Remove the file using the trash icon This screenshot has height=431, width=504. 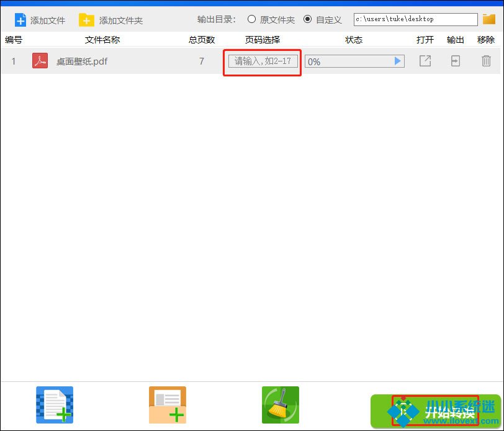point(486,61)
